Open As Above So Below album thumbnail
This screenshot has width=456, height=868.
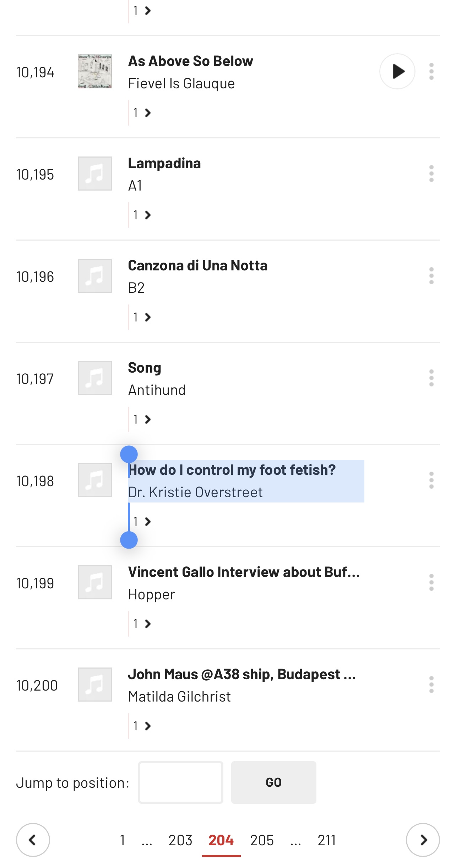click(95, 71)
